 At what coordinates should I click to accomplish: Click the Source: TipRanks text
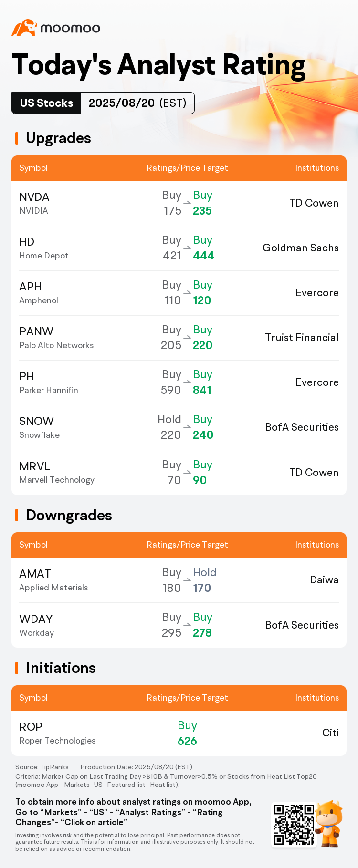[x=42, y=767]
